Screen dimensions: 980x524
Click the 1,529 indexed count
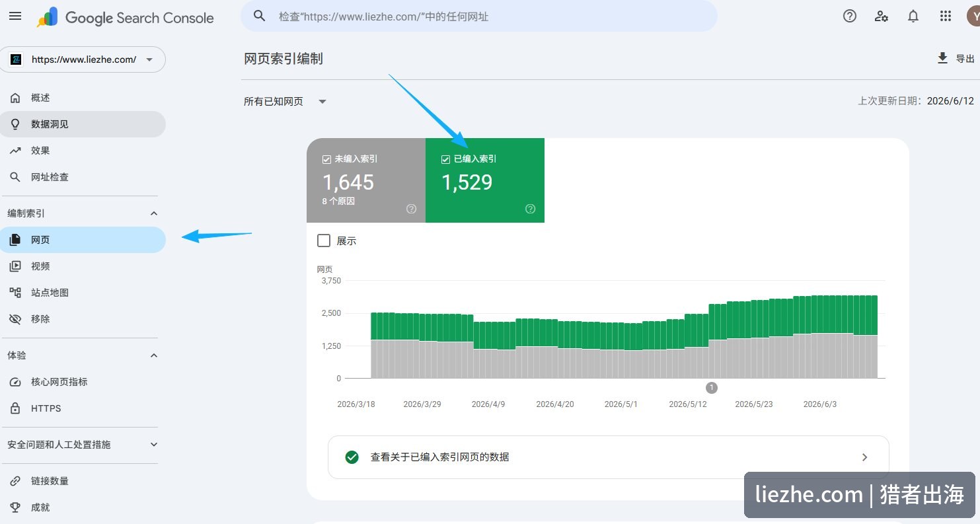pos(467,182)
